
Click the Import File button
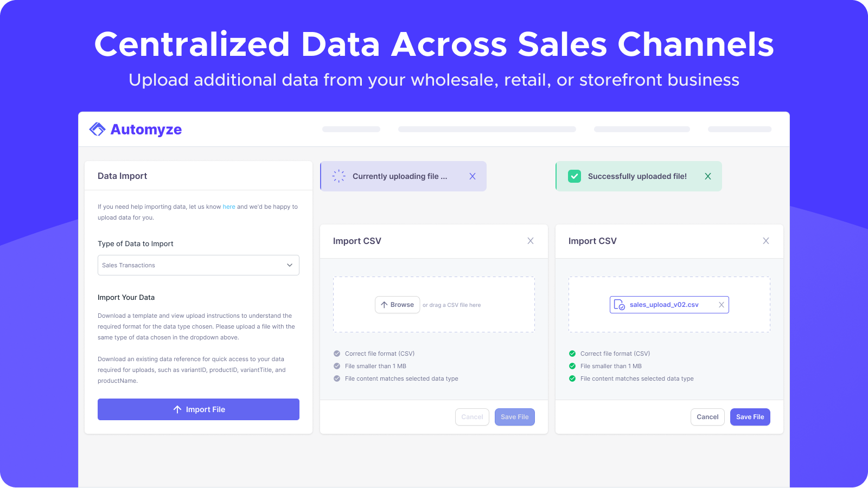point(199,409)
